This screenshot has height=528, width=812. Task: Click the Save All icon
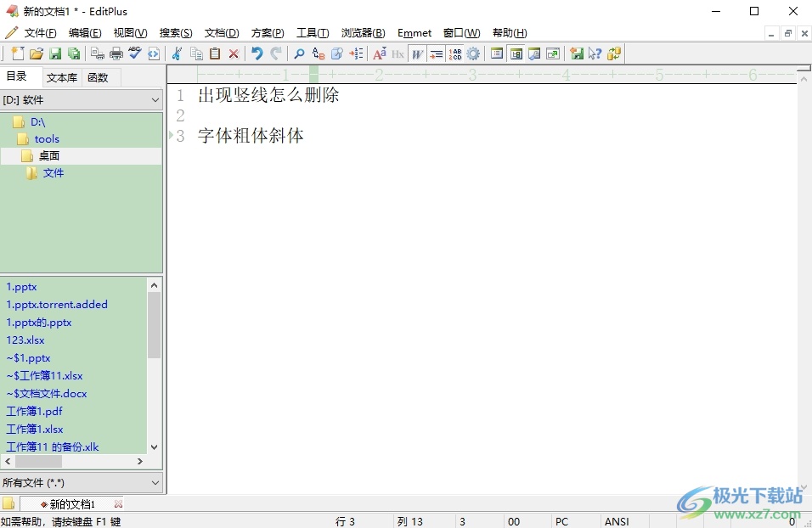(74, 53)
